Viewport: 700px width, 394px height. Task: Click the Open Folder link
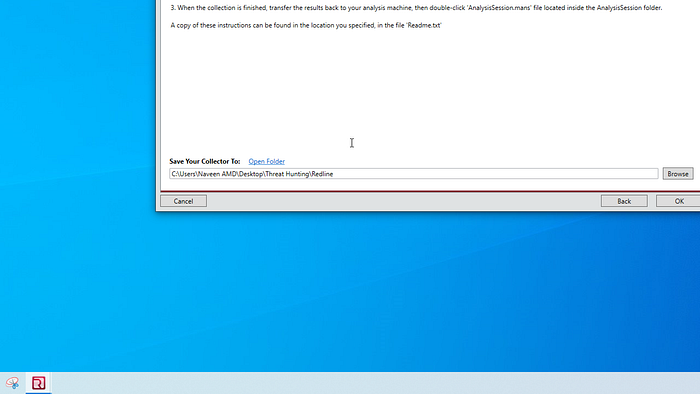267,162
